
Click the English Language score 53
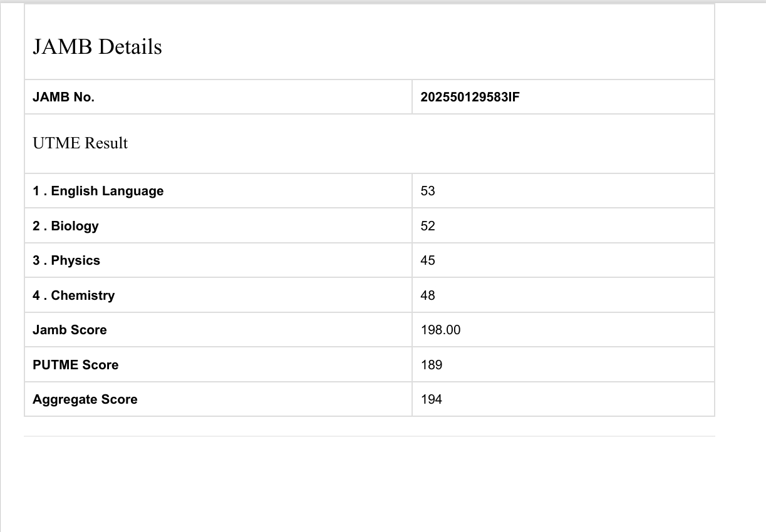coord(428,191)
